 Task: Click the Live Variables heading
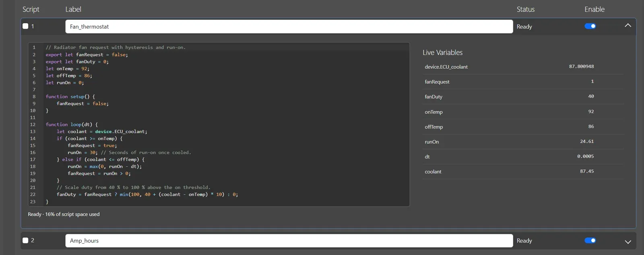(x=442, y=53)
